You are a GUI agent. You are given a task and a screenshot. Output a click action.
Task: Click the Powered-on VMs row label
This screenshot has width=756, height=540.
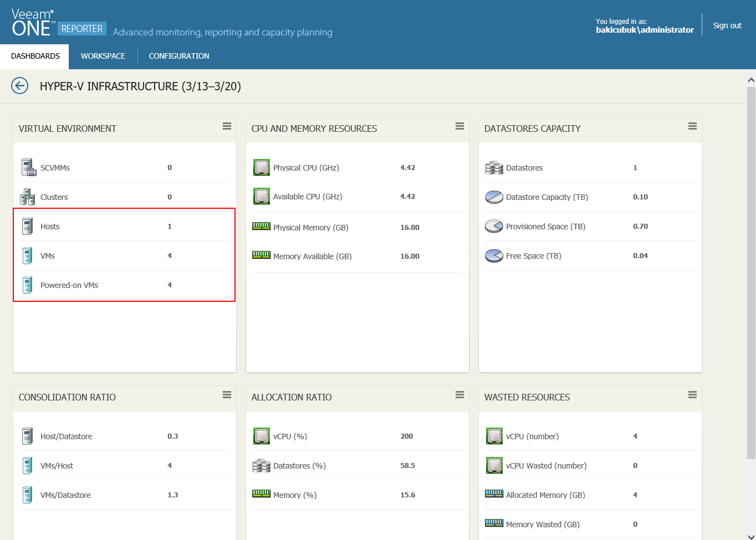pyautogui.click(x=69, y=285)
